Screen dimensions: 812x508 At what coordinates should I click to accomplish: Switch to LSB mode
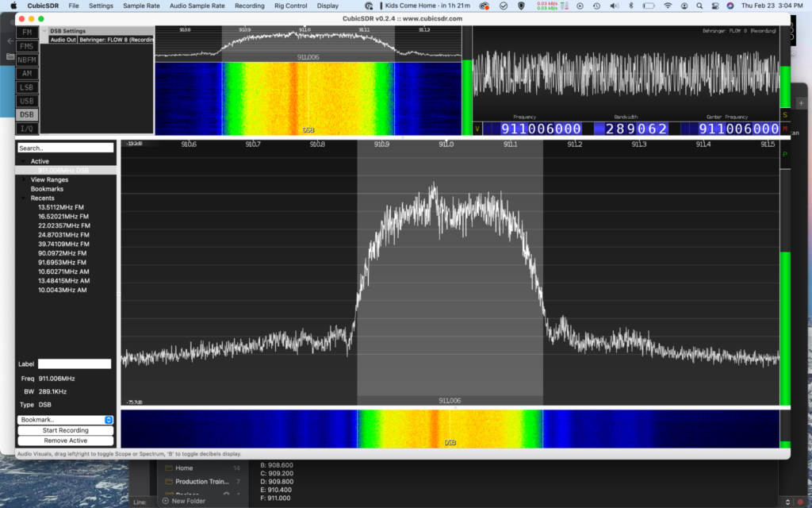tap(27, 87)
